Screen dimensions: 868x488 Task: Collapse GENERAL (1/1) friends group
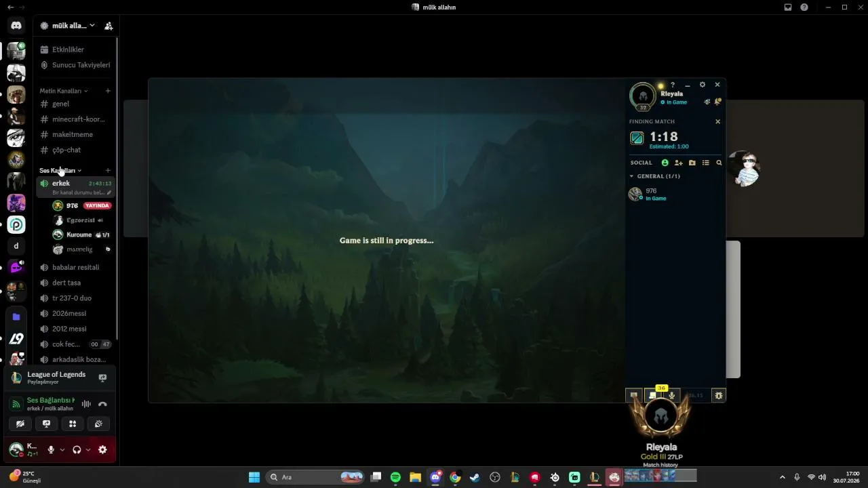(x=655, y=176)
